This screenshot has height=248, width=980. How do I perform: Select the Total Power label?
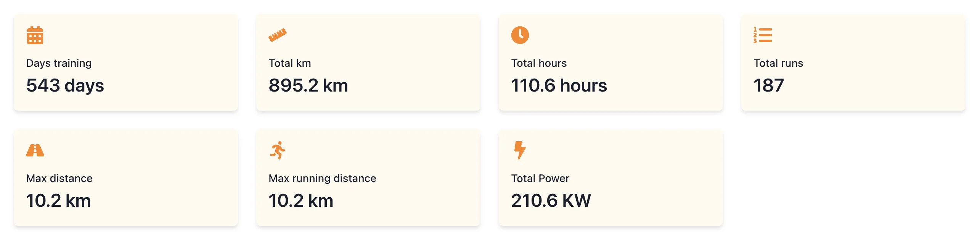540,179
